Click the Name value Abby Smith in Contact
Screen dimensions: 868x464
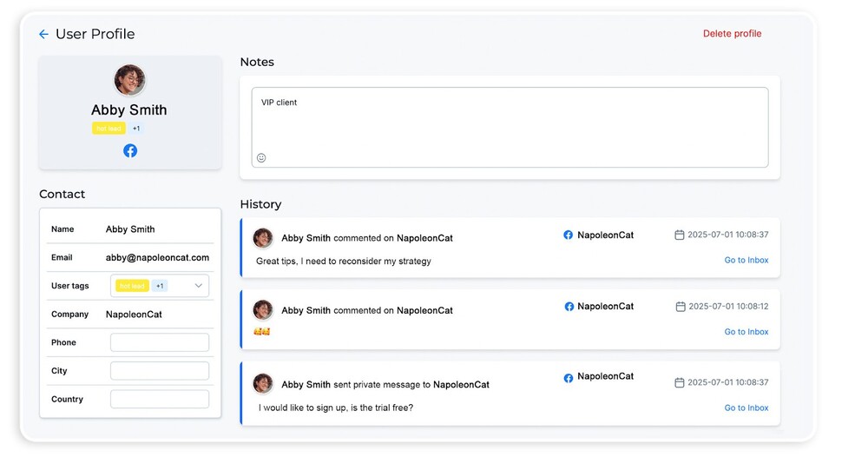click(130, 229)
